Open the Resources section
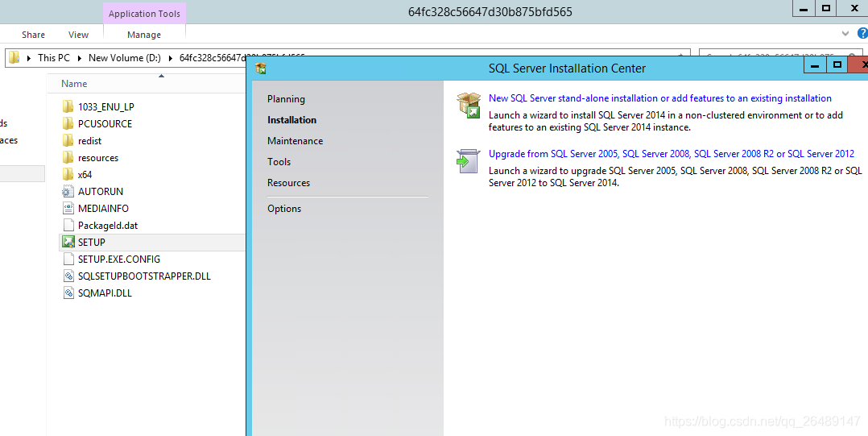This screenshot has width=868, height=436. point(288,183)
